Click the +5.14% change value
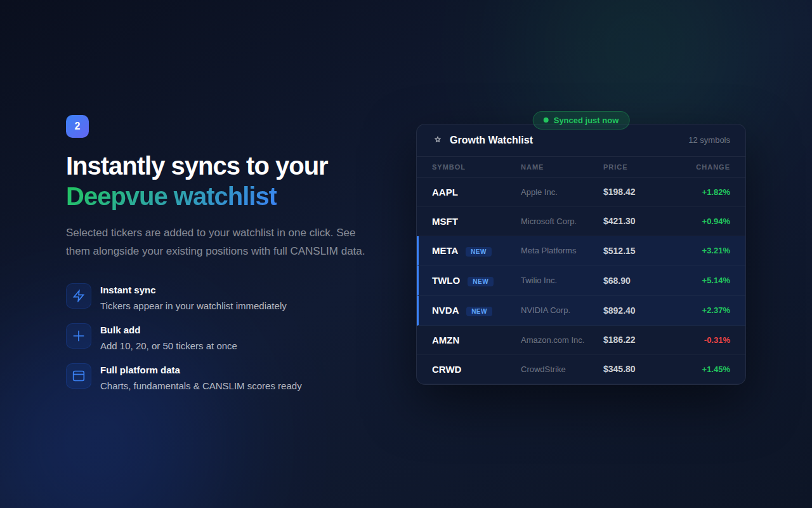The image size is (812, 508). pos(716,281)
